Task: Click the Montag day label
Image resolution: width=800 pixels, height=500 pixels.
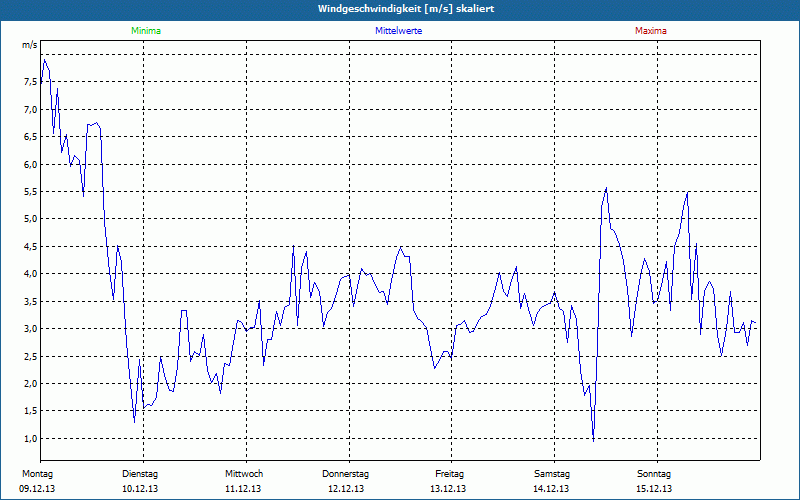Action: pos(37,474)
